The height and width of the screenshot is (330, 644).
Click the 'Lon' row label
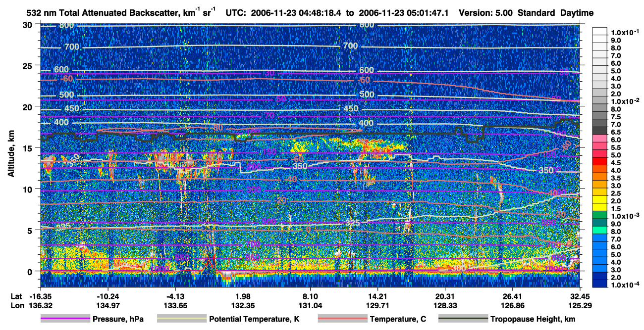coord(16,305)
